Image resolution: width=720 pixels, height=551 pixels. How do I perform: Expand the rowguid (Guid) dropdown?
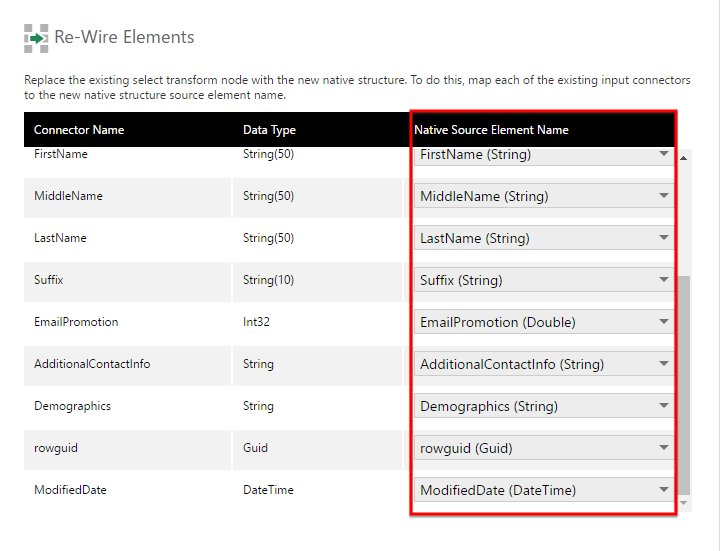tap(544, 449)
